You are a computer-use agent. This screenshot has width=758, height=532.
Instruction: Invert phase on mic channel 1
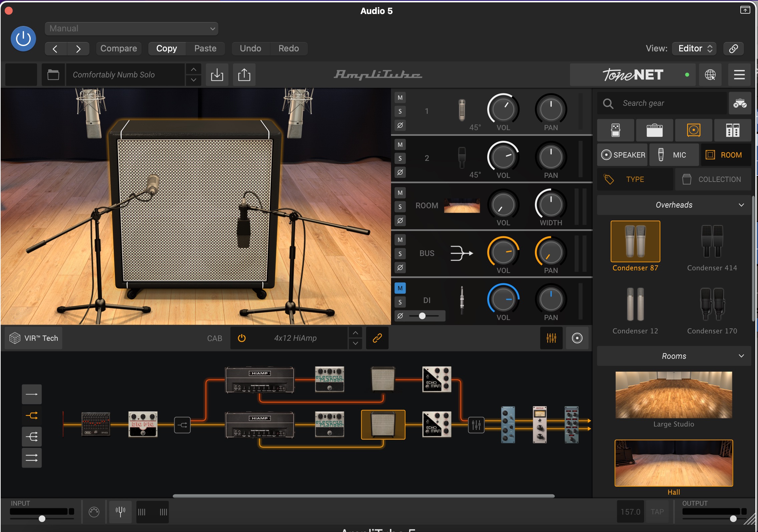pyautogui.click(x=400, y=125)
